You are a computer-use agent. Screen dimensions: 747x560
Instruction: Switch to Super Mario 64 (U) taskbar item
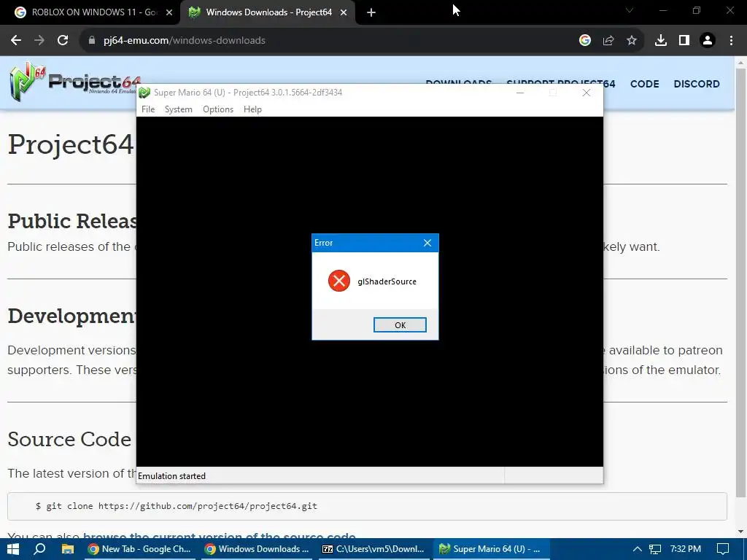[492, 549]
